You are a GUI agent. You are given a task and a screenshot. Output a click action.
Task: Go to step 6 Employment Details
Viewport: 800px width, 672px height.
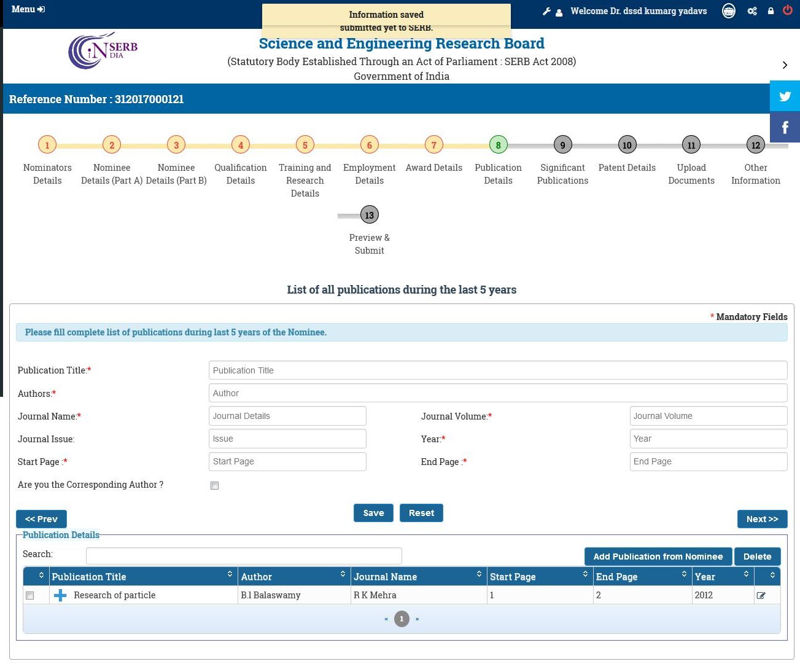(x=370, y=145)
